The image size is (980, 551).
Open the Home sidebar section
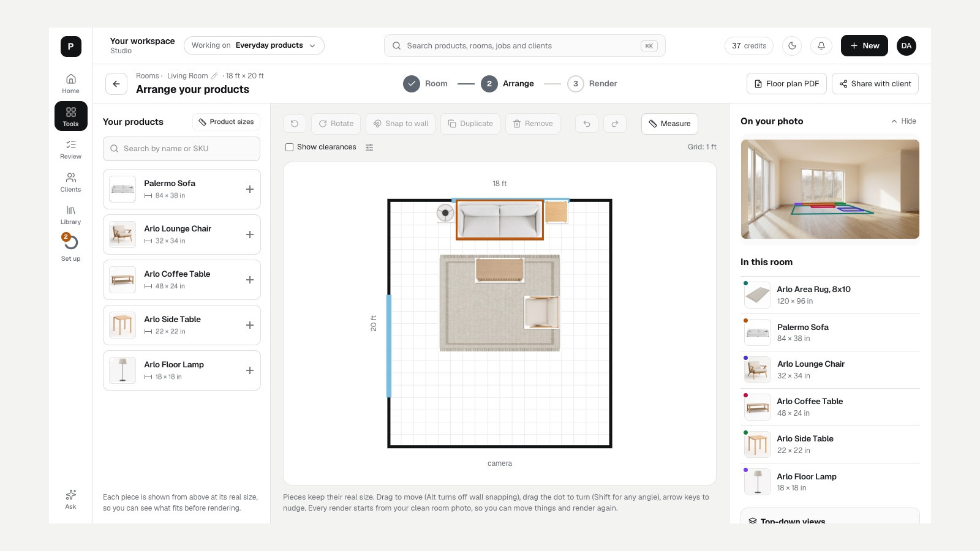coord(70,84)
